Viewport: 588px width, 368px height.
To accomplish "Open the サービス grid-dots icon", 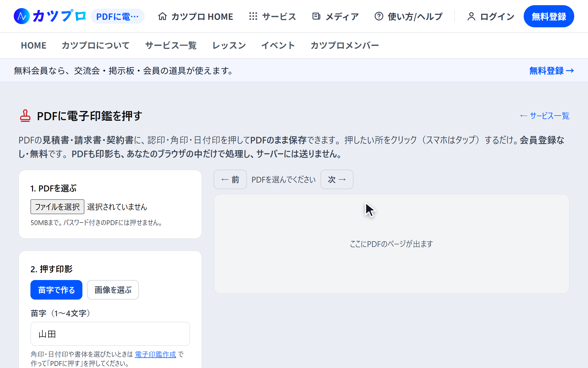I will (x=253, y=16).
